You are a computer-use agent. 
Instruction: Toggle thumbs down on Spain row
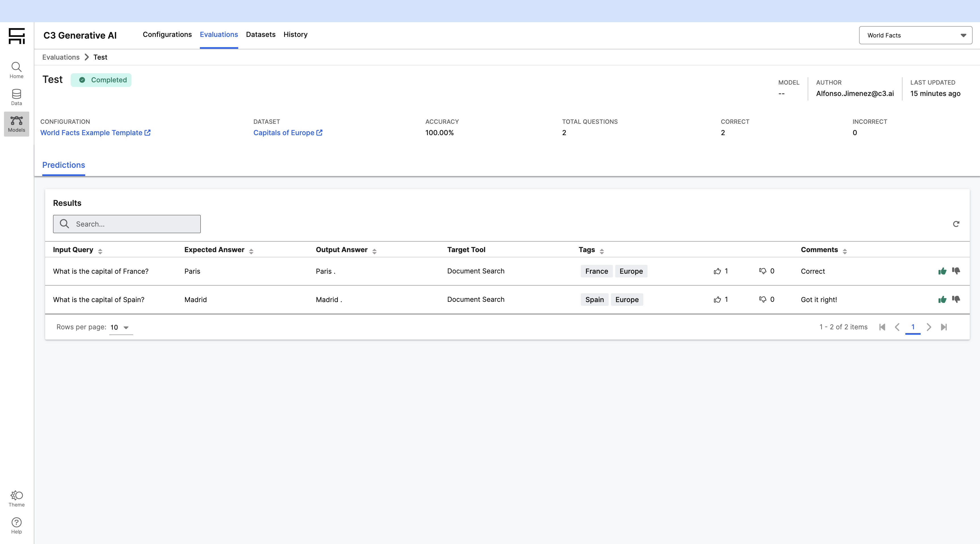pyautogui.click(x=956, y=299)
